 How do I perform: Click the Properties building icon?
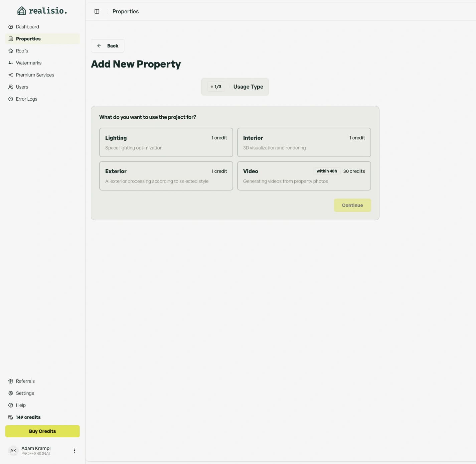11,39
